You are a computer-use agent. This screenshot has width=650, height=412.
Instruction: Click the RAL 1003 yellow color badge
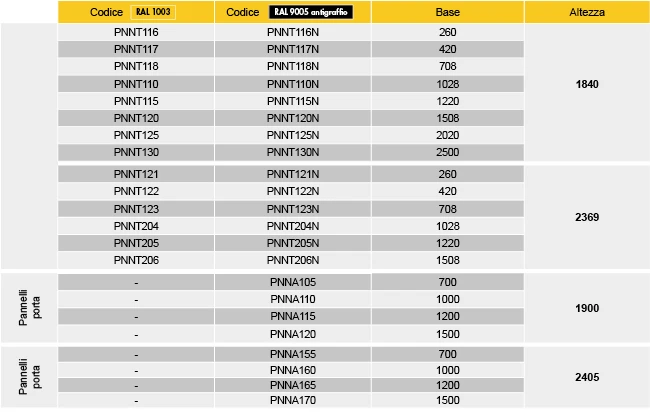[153, 12]
